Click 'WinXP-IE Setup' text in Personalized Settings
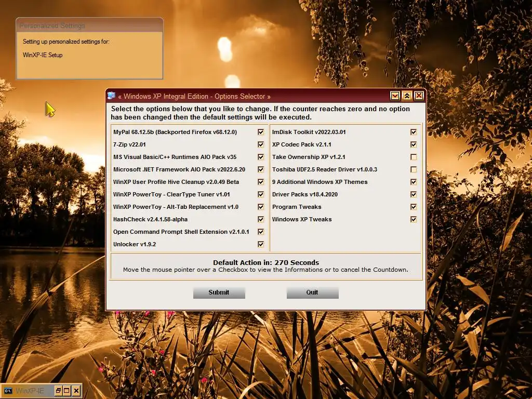The image size is (532, 399). coord(43,55)
